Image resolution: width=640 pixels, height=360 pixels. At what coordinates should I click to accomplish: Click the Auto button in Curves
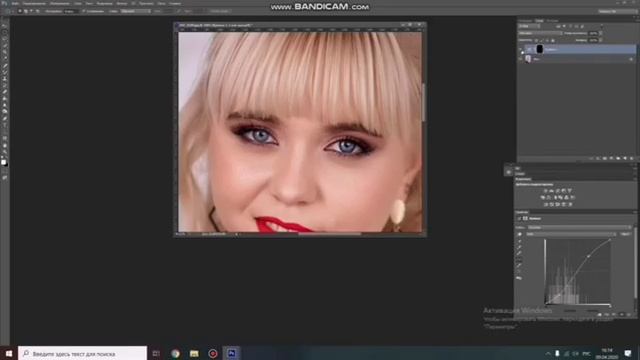(x=626, y=234)
